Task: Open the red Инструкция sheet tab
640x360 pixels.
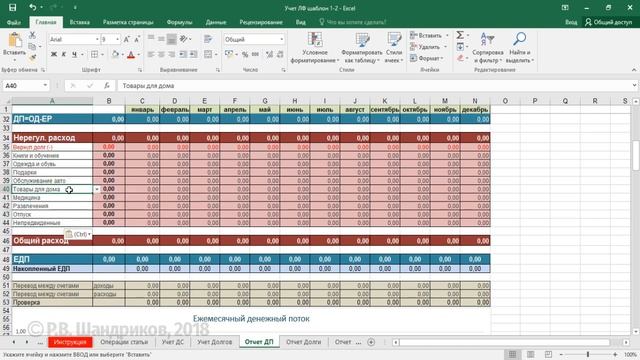Action: point(70,342)
